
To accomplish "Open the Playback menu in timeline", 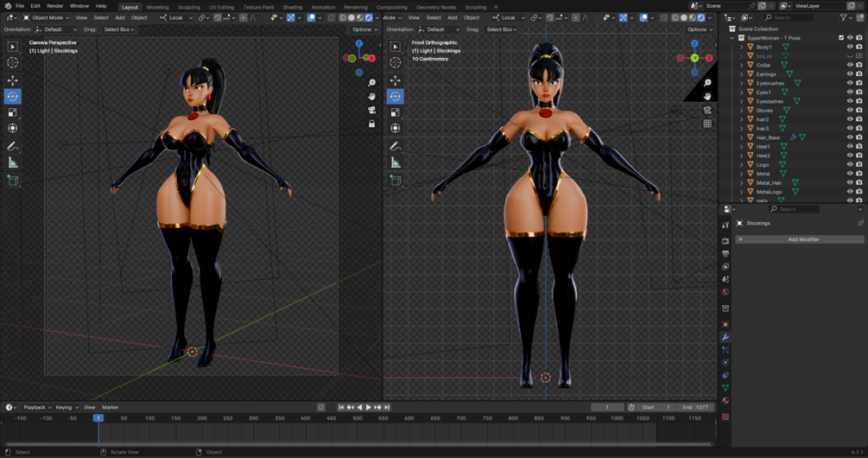I will 37,407.
